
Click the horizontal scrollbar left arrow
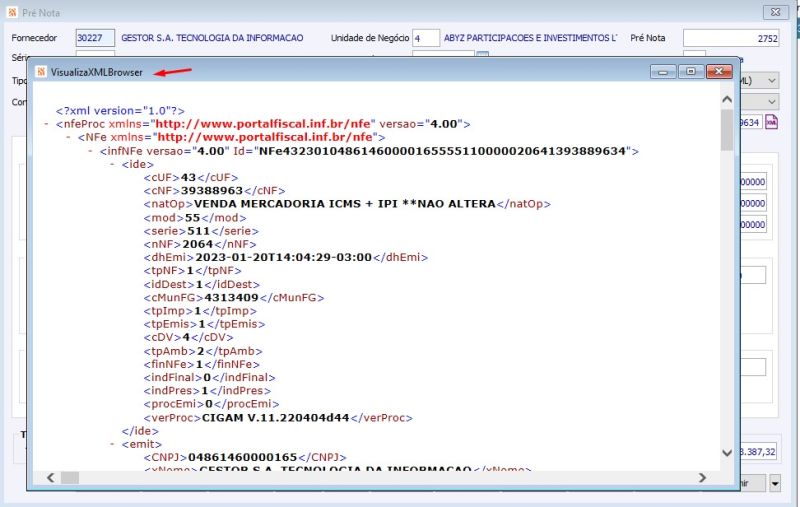coord(50,478)
